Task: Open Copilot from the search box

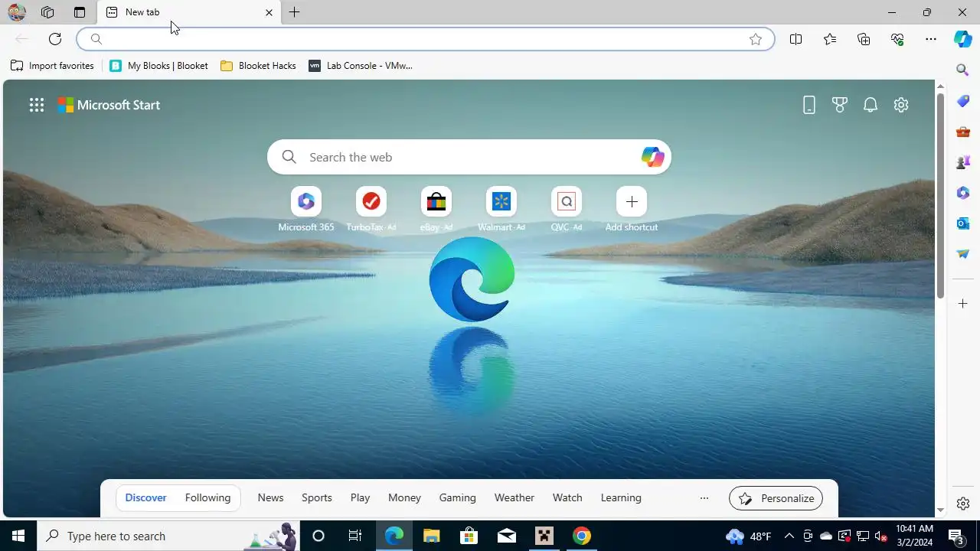Action: click(652, 157)
